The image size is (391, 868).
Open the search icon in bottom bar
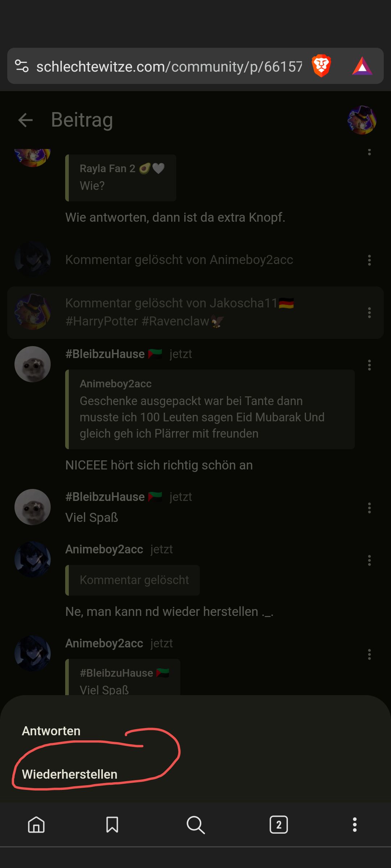pos(195,825)
